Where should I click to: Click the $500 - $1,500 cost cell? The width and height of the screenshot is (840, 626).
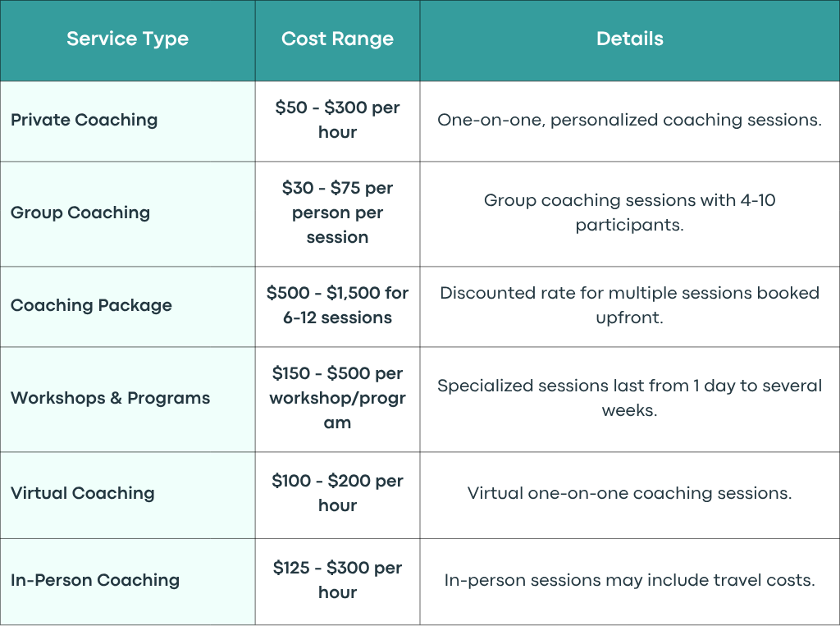[337, 305]
